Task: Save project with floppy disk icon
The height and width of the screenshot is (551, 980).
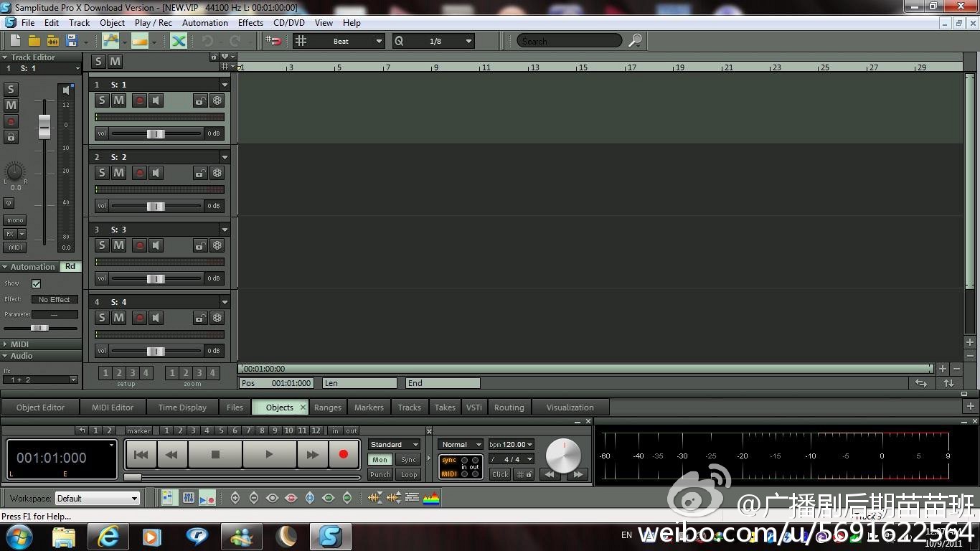Action: (x=72, y=41)
